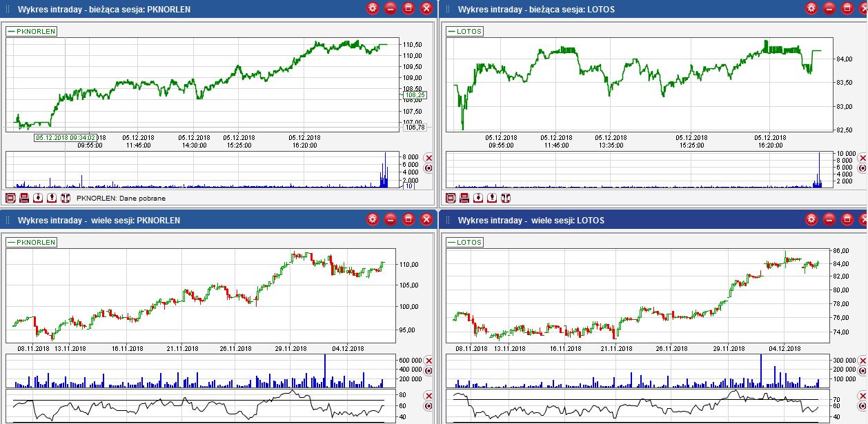Click round target button beside LOTOS wiele sesji oscillator
Image resolution: width=868 pixels, height=424 pixels.
click(862, 406)
